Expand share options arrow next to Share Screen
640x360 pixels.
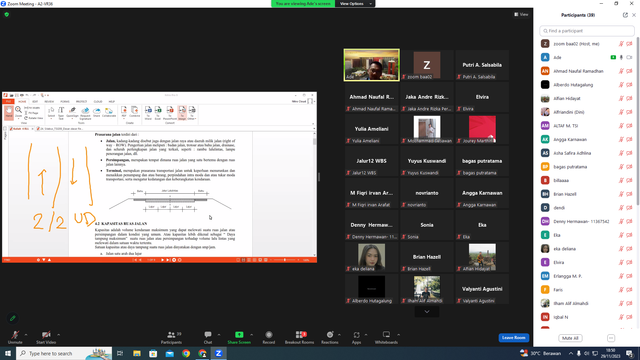pyautogui.click(x=251, y=335)
